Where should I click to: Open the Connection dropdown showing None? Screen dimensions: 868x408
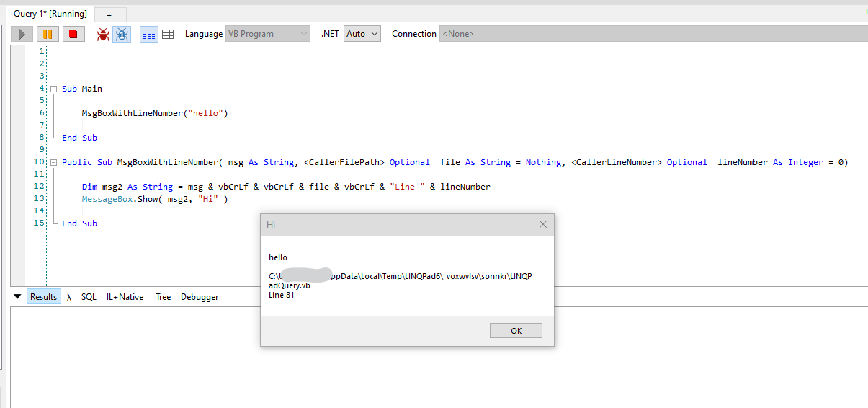pyautogui.click(x=652, y=34)
